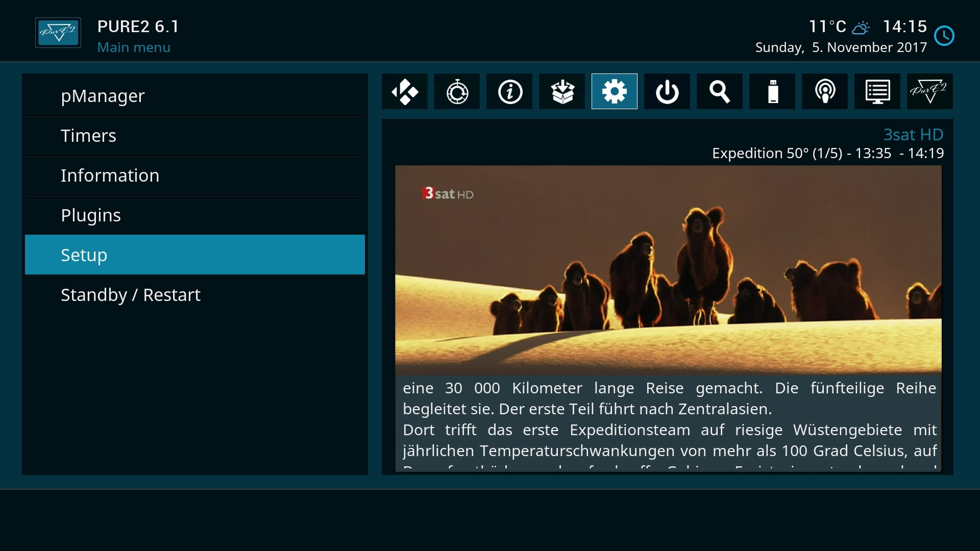The image size is (980, 551).
Task: Open the Plugins menu entry
Action: [x=195, y=215]
